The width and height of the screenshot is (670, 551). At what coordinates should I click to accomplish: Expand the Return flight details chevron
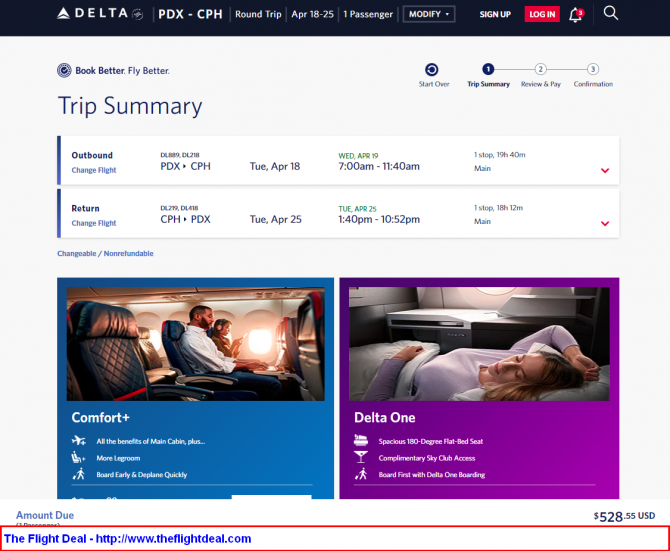(605, 223)
